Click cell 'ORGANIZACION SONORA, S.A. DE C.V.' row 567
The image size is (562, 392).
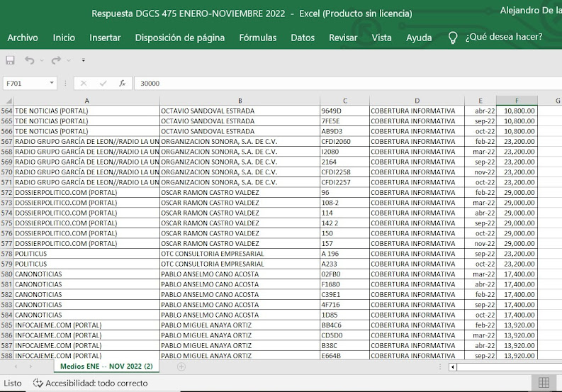coord(240,141)
